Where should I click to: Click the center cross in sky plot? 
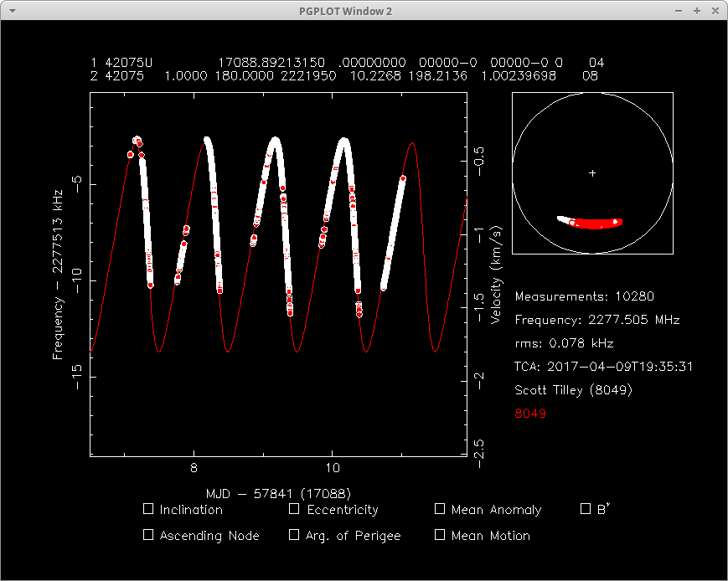592,173
